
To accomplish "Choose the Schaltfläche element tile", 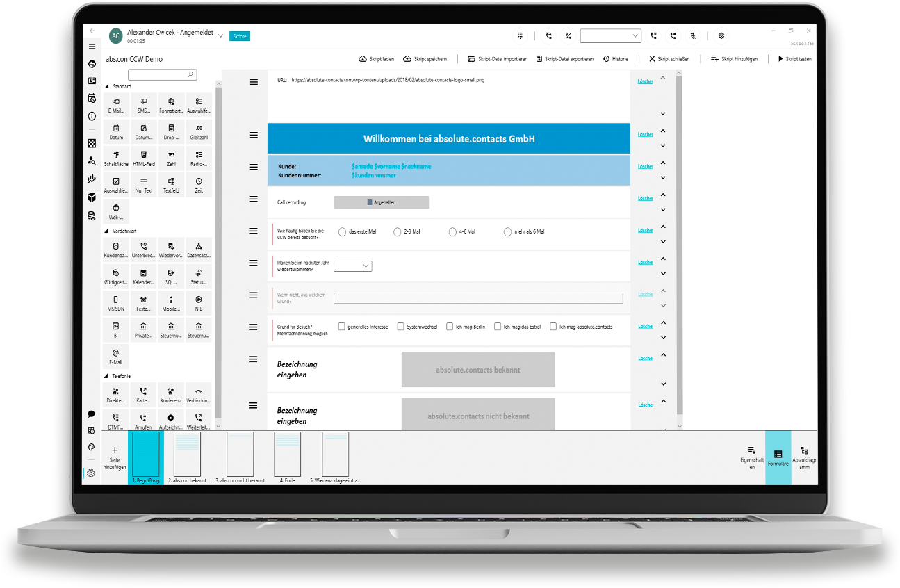I will 116,158.
